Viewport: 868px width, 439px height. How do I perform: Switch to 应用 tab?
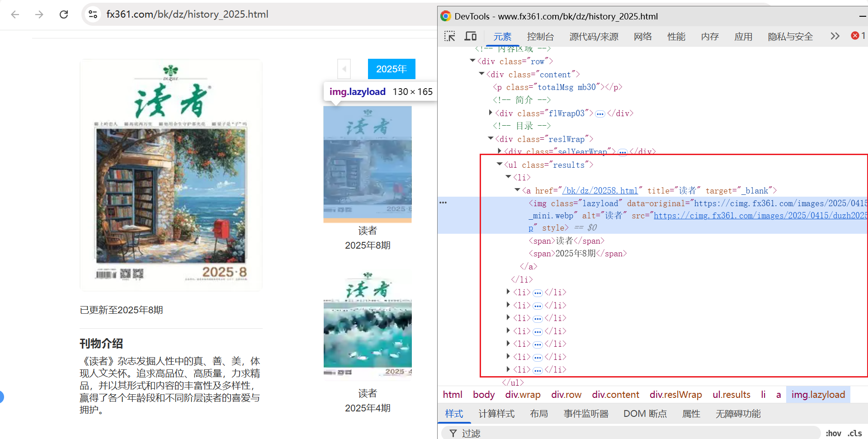click(743, 37)
